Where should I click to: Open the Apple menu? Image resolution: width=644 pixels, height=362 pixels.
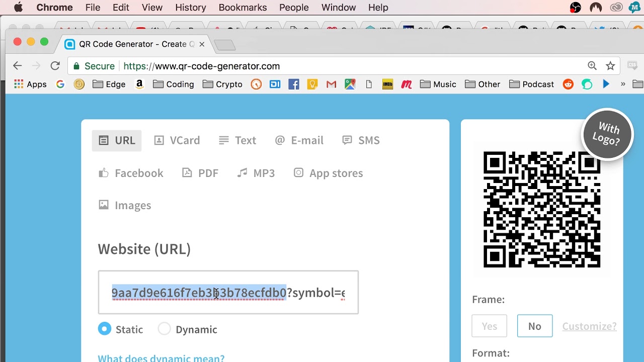(x=19, y=7)
